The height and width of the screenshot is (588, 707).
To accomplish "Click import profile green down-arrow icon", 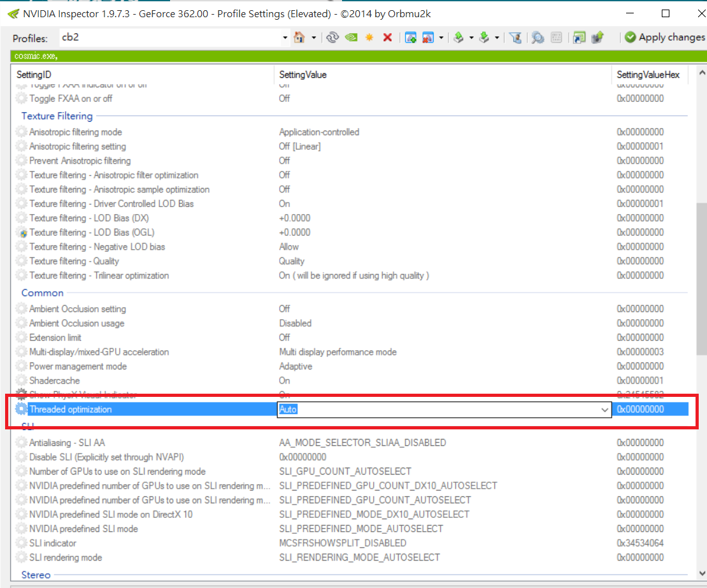I will [x=484, y=38].
